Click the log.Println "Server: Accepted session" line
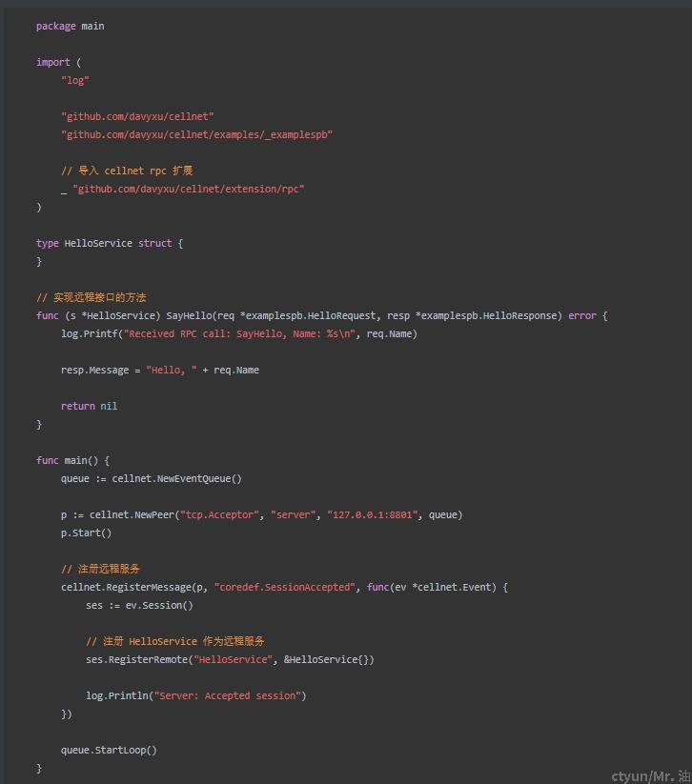The height and width of the screenshot is (784, 692). (x=196, y=695)
